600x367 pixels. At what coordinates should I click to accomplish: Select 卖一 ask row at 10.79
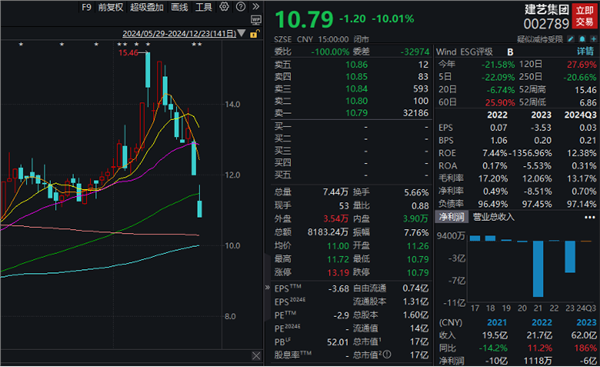tap(351, 113)
